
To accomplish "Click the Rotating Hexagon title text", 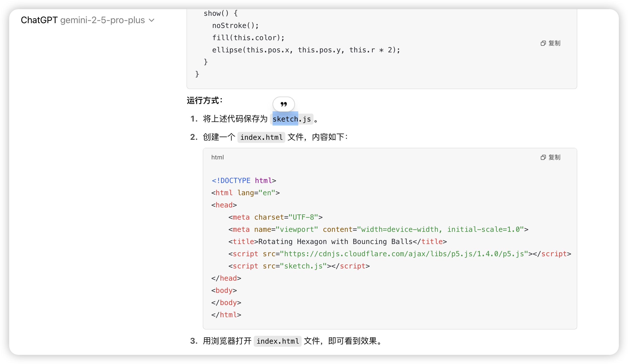I will click(335, 241).
